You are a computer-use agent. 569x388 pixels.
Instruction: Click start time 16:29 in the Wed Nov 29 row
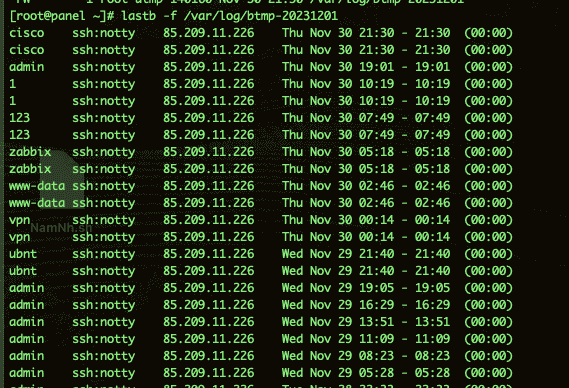(376, 305)
